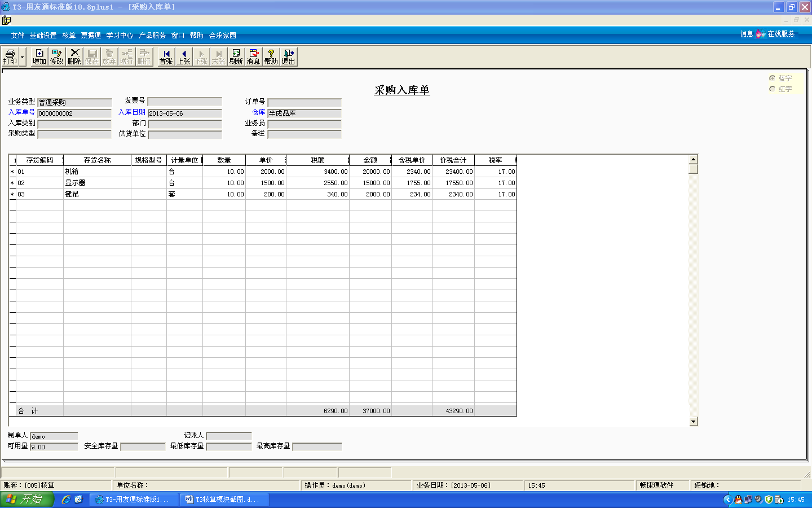812x508 pixels.
Task: Select the 红字 radio button
Action: pos(772,89)
